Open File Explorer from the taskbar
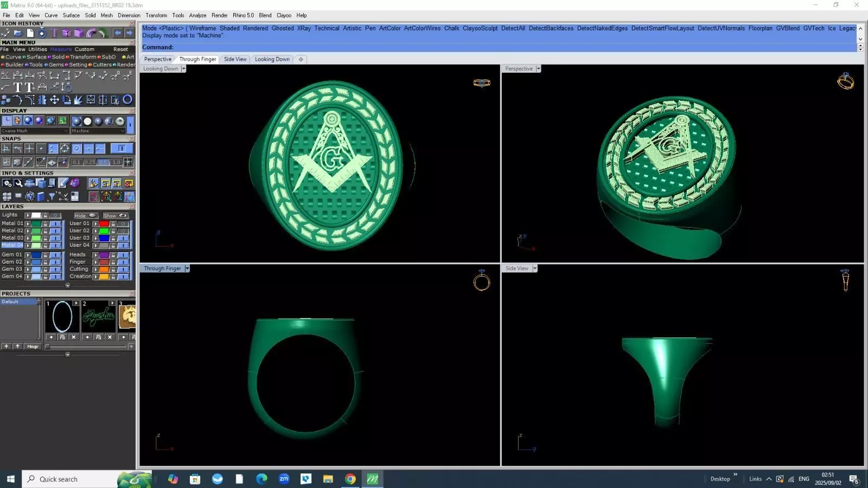The width and height of the screenshot is (868, 488). click(328, 479)
